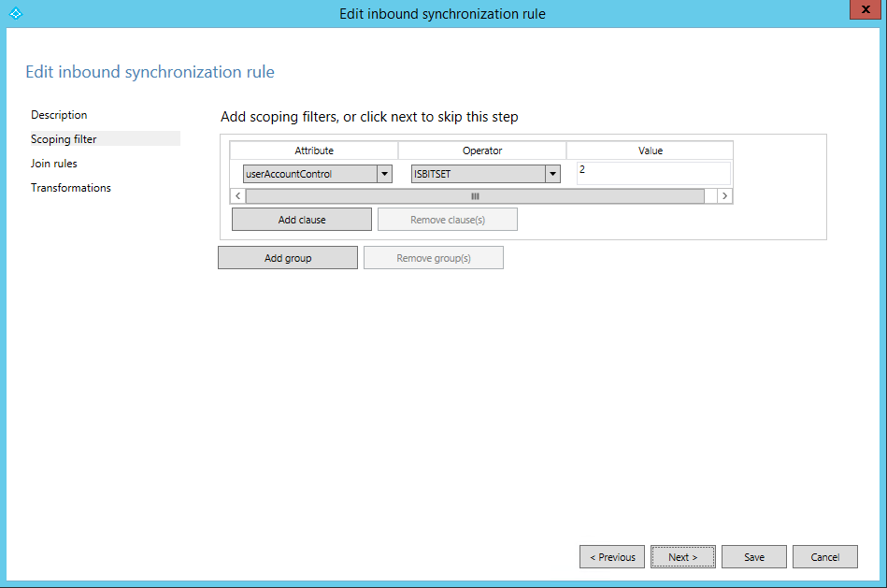Viewport: 887px width, 588px height.
Task: Select the Scoping filter step in the sidebar
Action: [64, 139]
